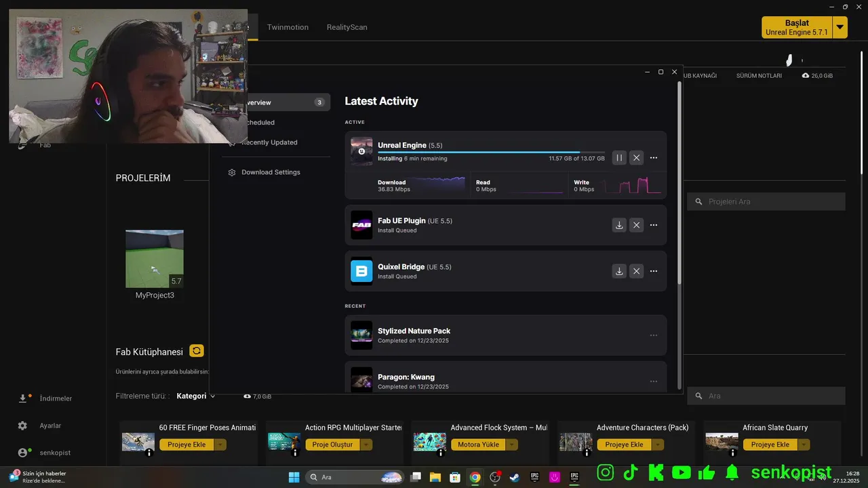
Task: Click the 11.57 GB of 13.07 GB text
Action: click(576, 159)
